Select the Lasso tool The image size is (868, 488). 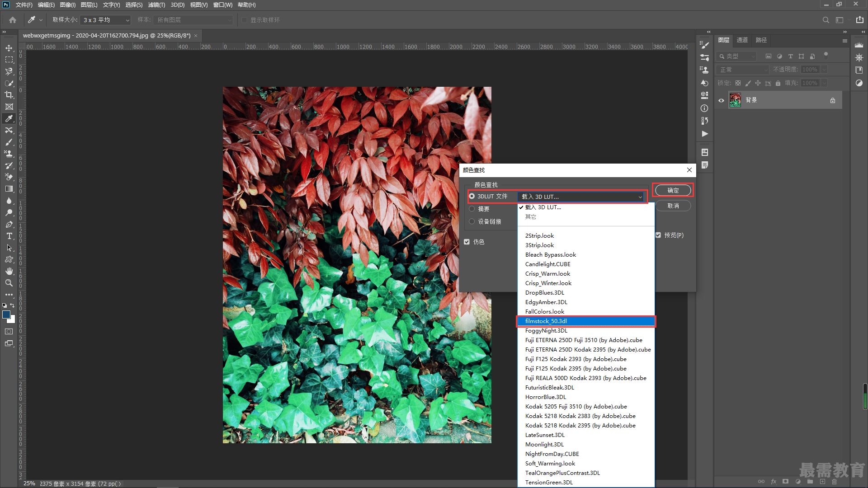pyautogui.click(x=9, y=71)
